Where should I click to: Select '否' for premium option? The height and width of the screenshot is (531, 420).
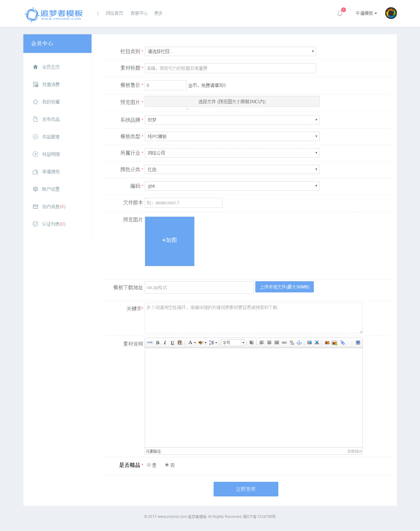pyautogui.click(x=167, y=465)
